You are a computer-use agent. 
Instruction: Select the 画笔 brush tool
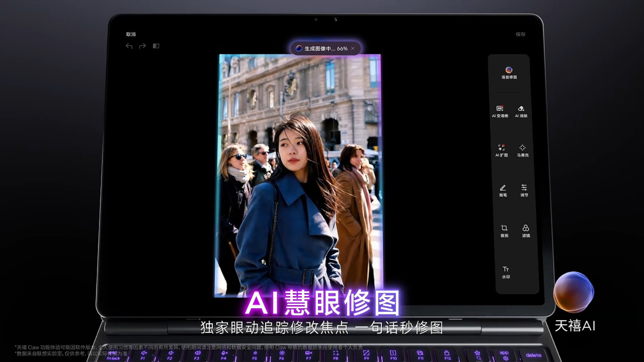[503, 191]
